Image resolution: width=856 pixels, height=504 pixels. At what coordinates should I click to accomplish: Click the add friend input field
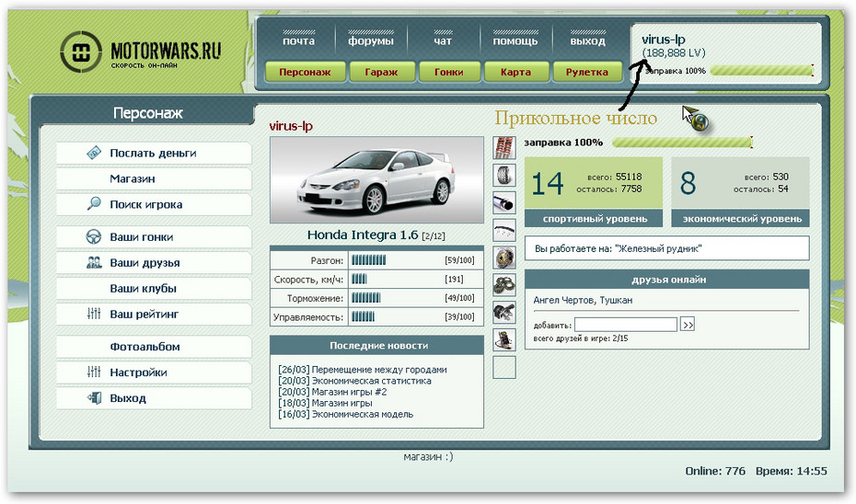tap(626, 325)
